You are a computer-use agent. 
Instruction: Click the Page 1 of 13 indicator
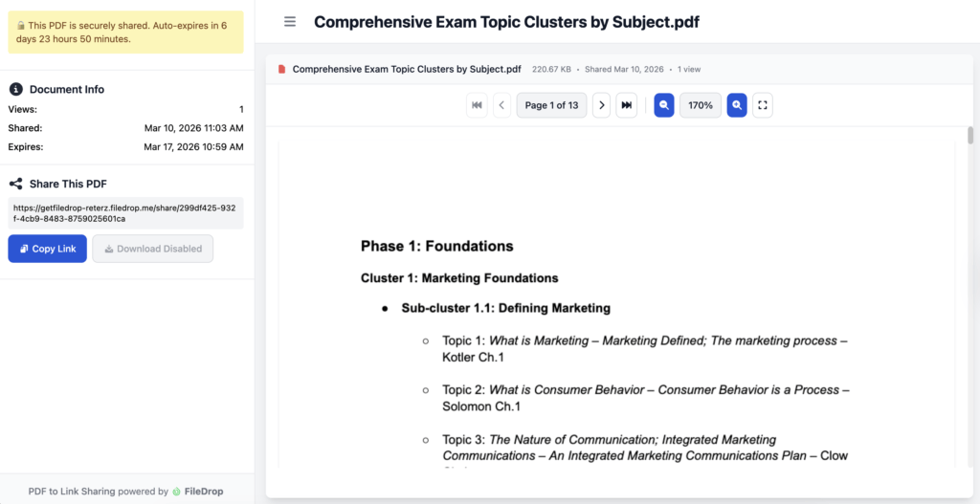[551, 105]
